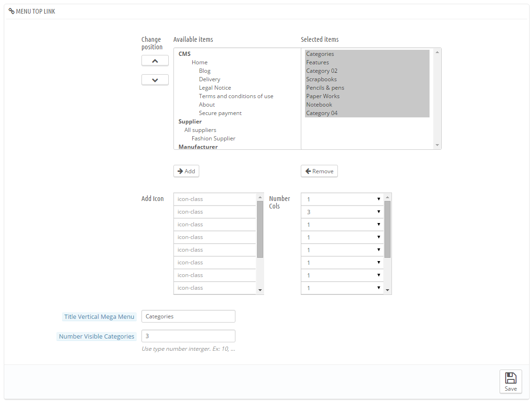The height and width of the screenshot is (401, 532).
Task: Click the Remove button
Action: pyautogui.click(x=319, y=171)
